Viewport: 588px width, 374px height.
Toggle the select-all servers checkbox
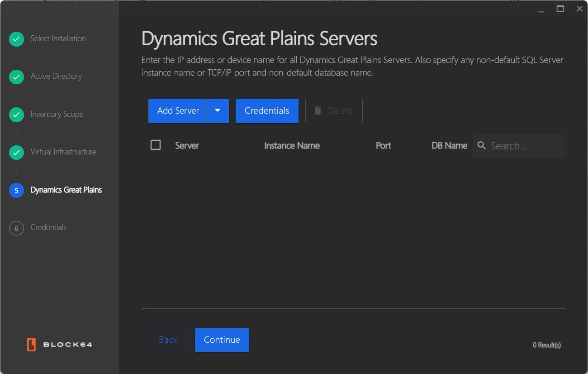[x=156, y=145]
